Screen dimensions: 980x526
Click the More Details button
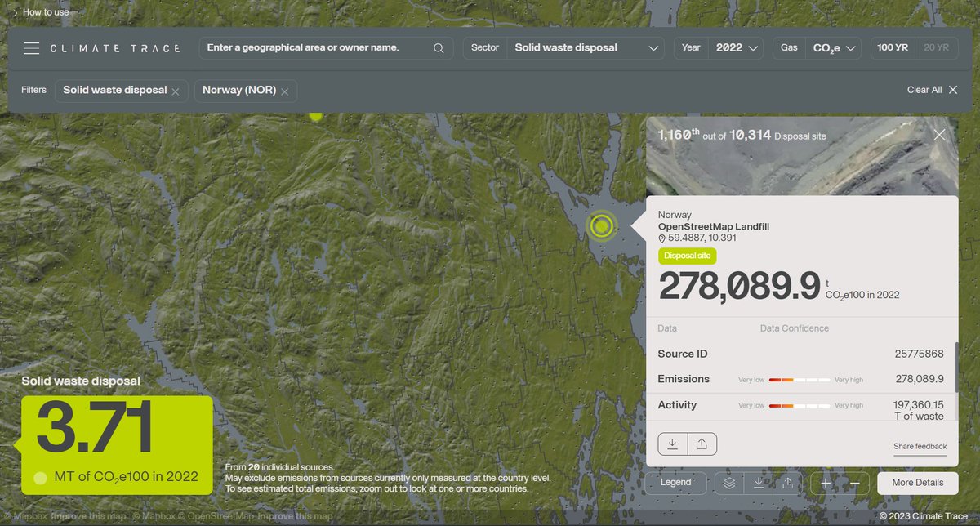pyautogui.click(x=917, y=483)
